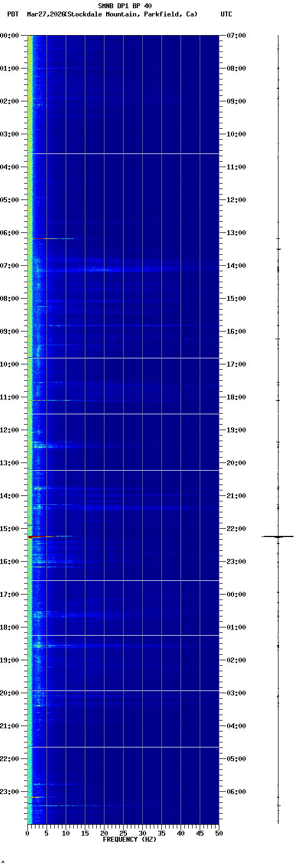302x868 pixels.
Task: Click the '03:00' UTC axis time label
Action: [236, 693]
